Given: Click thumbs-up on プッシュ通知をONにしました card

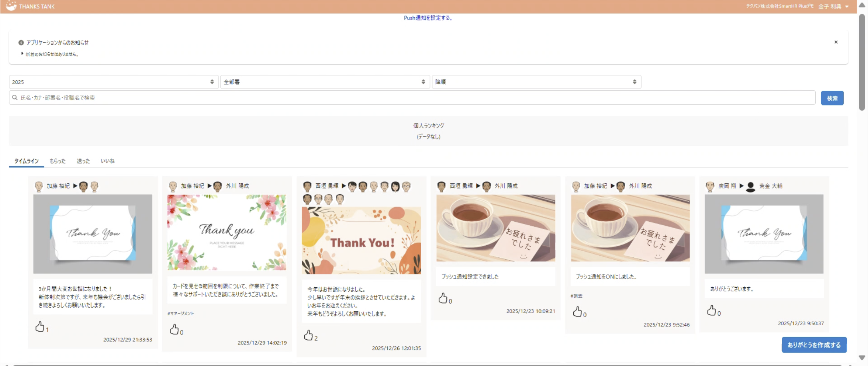Looking at the screenshot, I should click(577, 312).
